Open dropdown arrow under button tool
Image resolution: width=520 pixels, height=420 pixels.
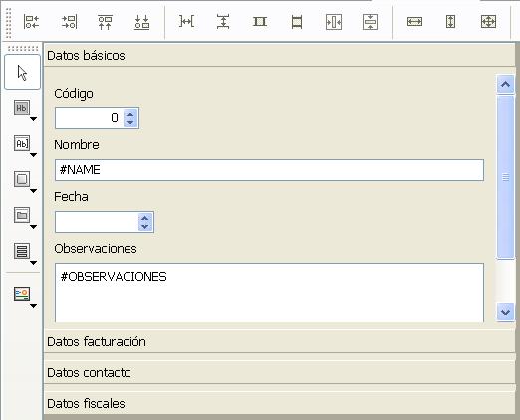(33, 191)
